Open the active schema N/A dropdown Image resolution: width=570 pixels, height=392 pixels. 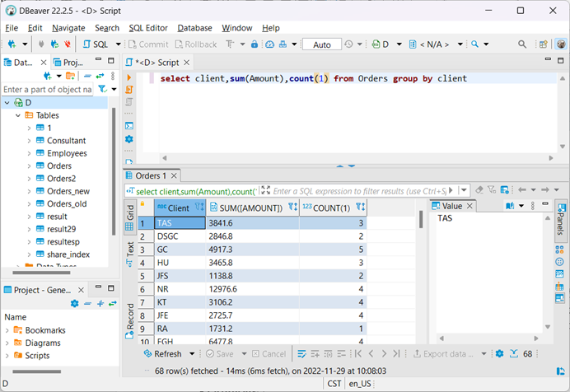pyautogui.click(x=437, y=44)
